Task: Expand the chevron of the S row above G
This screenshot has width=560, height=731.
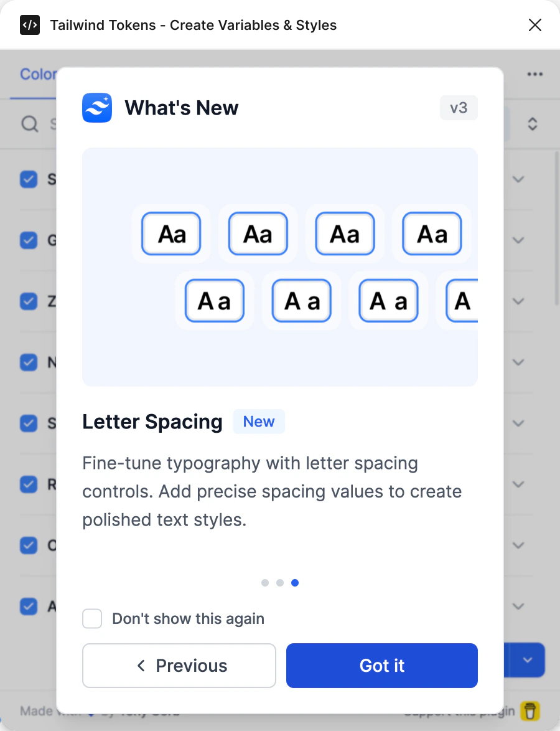Action: point(518,179)
